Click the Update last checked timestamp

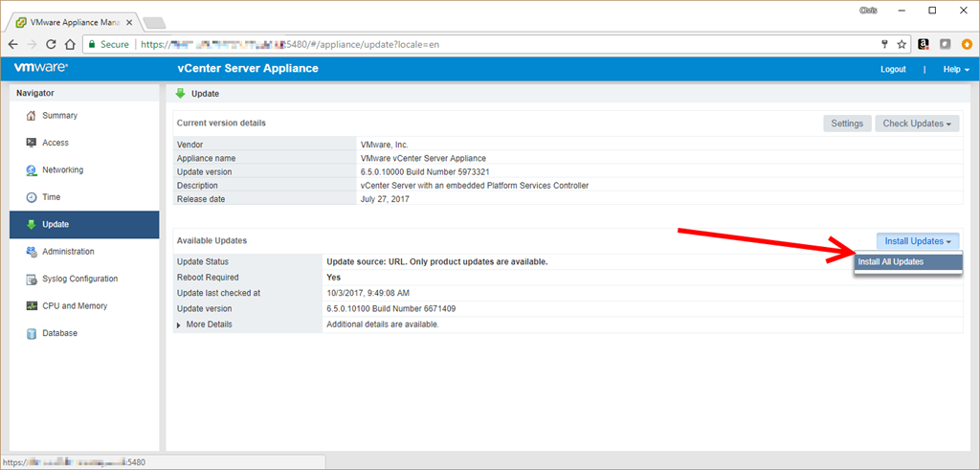pos(368,293)
